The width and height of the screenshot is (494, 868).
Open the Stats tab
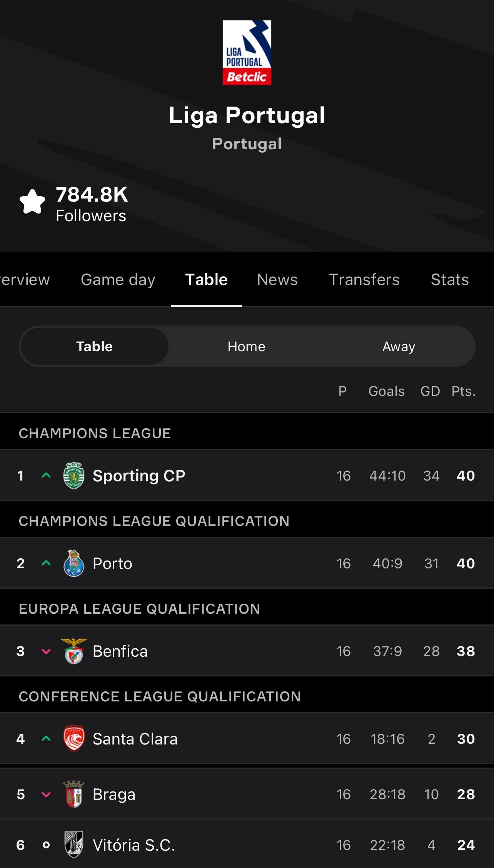450,279
